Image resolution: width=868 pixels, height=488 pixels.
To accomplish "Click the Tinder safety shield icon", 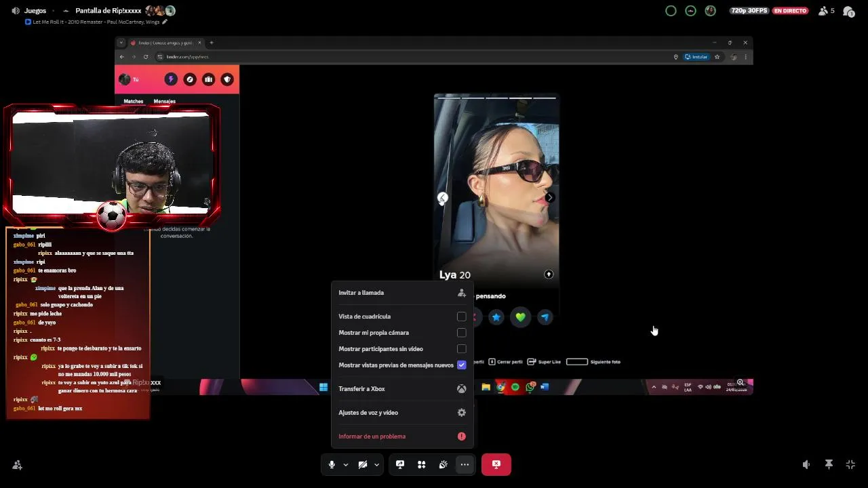I will click(227, 79).
